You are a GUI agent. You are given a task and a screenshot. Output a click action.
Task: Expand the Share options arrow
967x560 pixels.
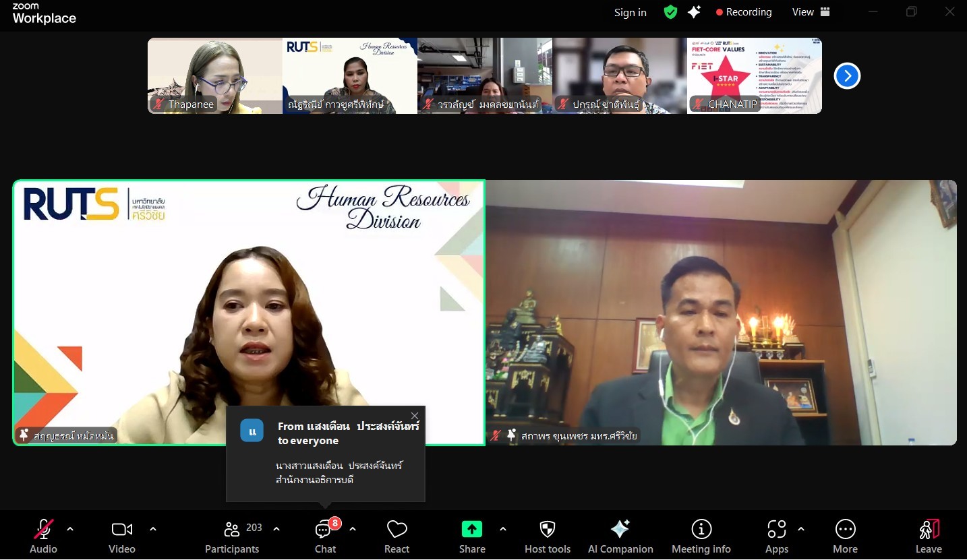pos(503,529)
